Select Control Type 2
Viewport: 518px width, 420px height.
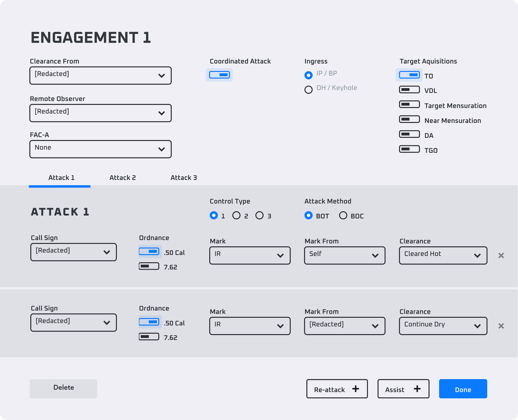[x=236, y=215]
